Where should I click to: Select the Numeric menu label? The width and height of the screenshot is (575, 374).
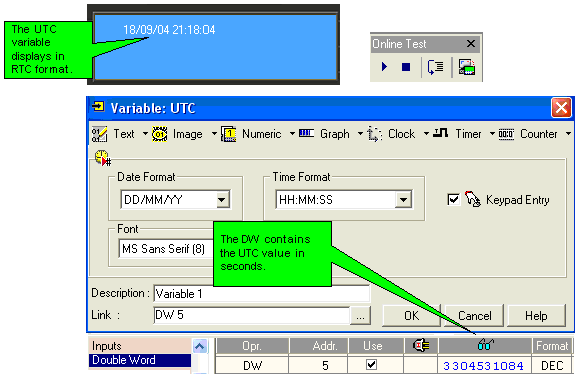pos(261,134)
